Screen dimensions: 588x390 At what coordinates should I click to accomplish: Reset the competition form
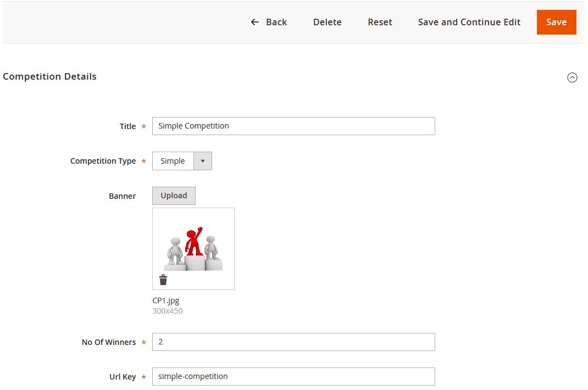click(x=380, y=22)
